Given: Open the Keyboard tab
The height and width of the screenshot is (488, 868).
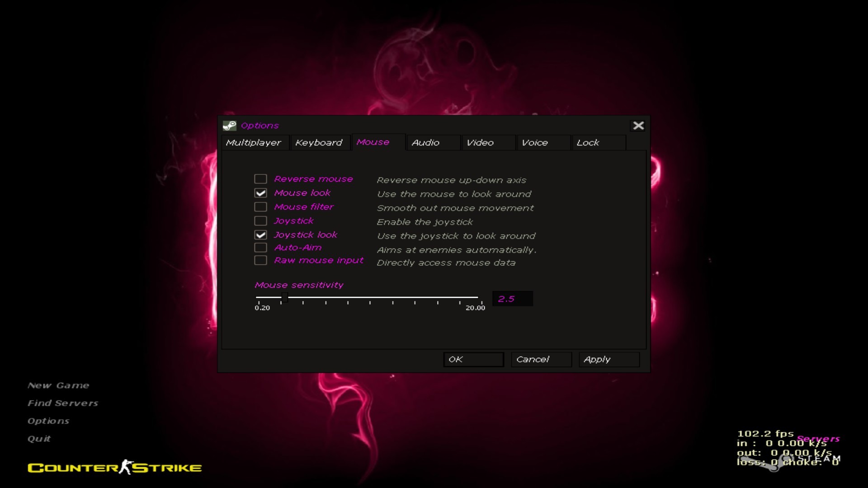Looking at the screenshot, I should pos(319,143).
